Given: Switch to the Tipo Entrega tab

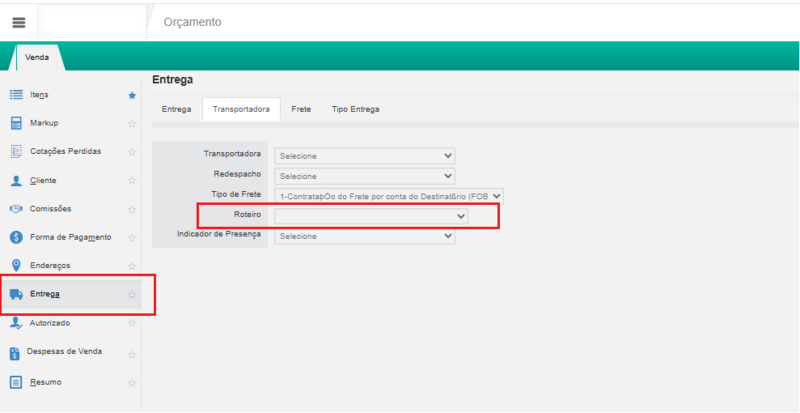Looking at the screenshot, I should (355, 109).
